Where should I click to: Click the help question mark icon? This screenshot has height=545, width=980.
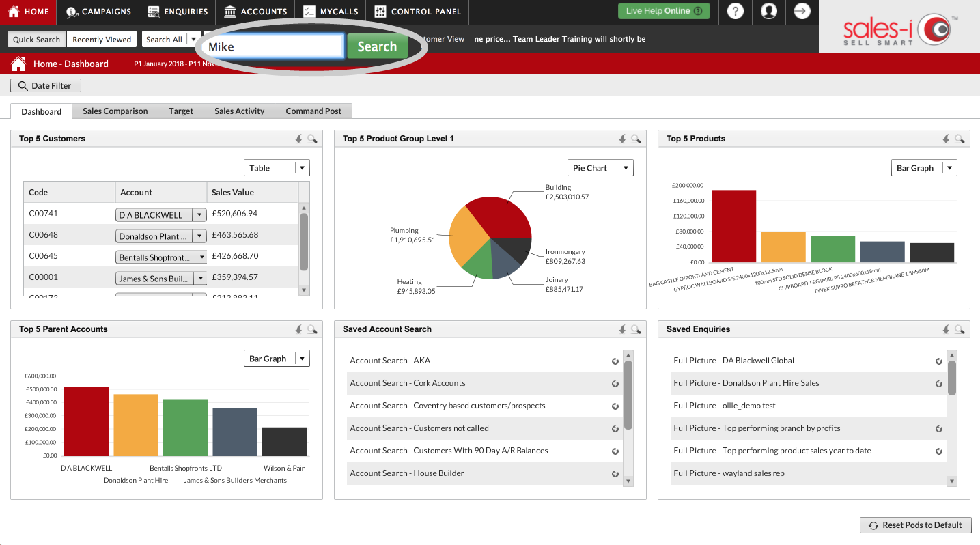(x=736, y=11)
